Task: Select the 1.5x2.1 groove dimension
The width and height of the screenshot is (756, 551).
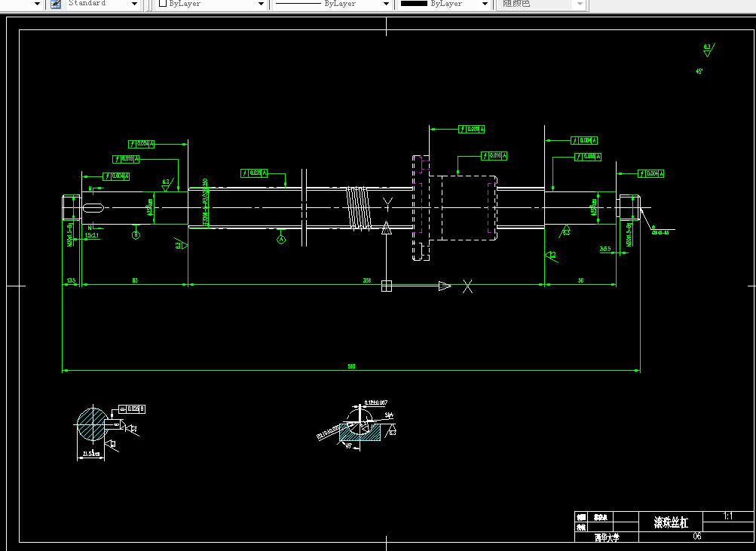Action: click(x=92, y=236)
